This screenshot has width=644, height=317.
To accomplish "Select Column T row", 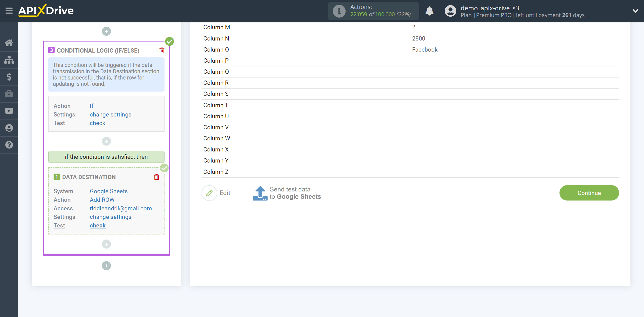I will (x=410, y=105).
